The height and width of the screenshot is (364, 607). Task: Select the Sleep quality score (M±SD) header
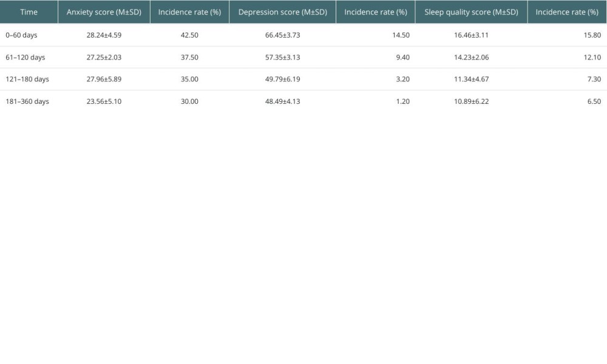point(471,12)
